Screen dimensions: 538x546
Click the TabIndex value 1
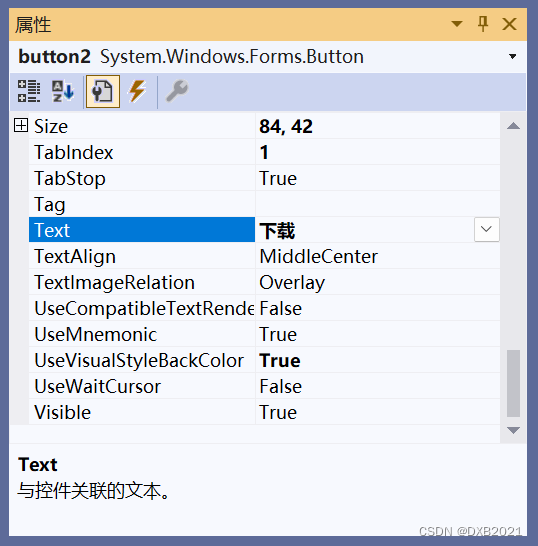tap(378, 152)
